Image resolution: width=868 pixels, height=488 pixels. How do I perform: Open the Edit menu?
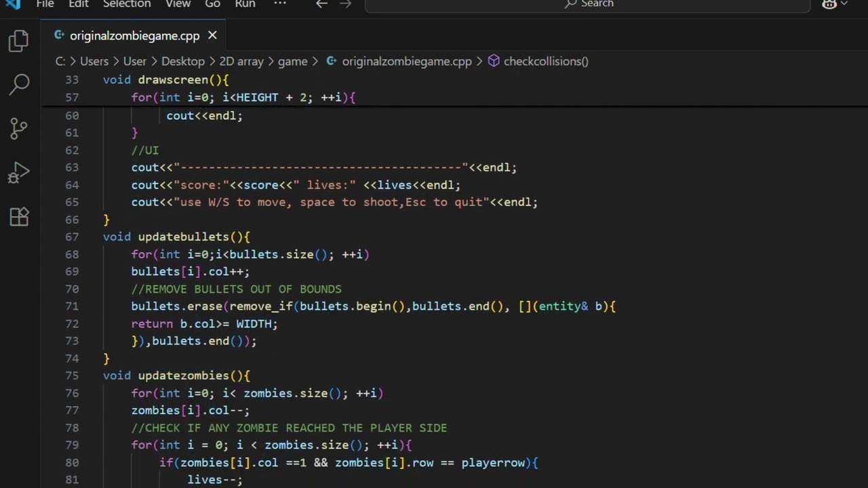point(79,4)
